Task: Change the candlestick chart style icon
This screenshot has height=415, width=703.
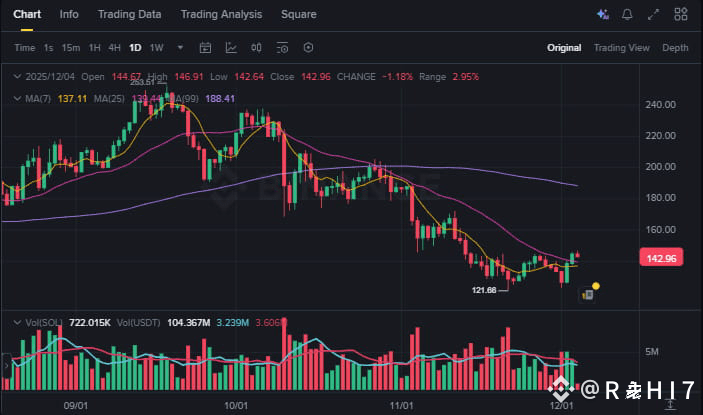Action: tap(256, 48)
